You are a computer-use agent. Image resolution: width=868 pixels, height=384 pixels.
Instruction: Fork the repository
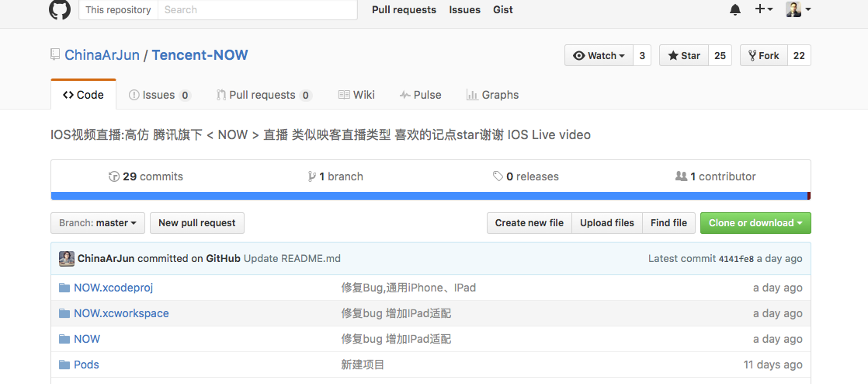coord(763,55)
